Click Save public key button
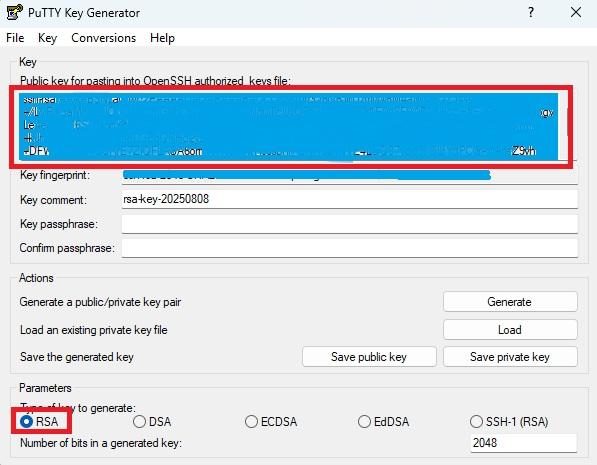Screen dimensions: 597x465 click(369, 357)
